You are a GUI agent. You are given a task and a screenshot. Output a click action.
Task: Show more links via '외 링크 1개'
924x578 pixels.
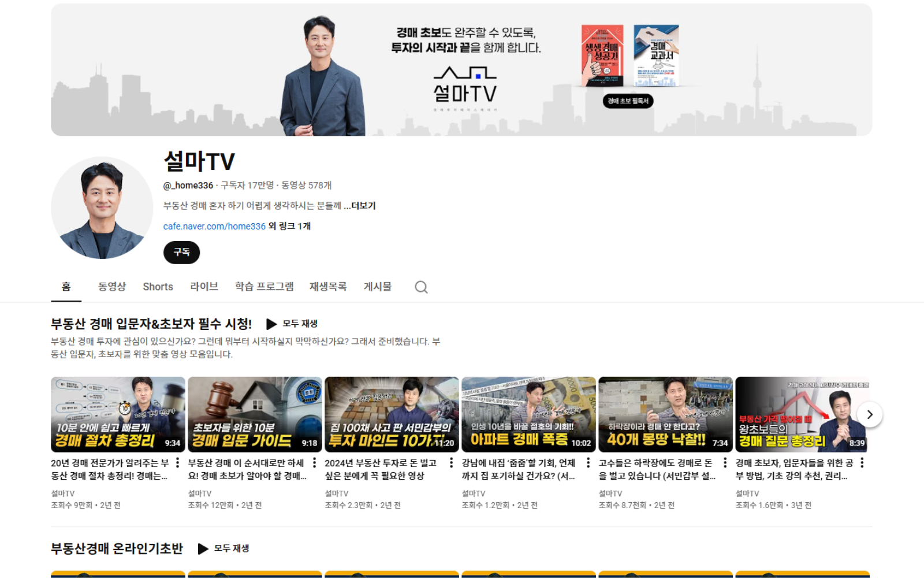tap(289, 226)
